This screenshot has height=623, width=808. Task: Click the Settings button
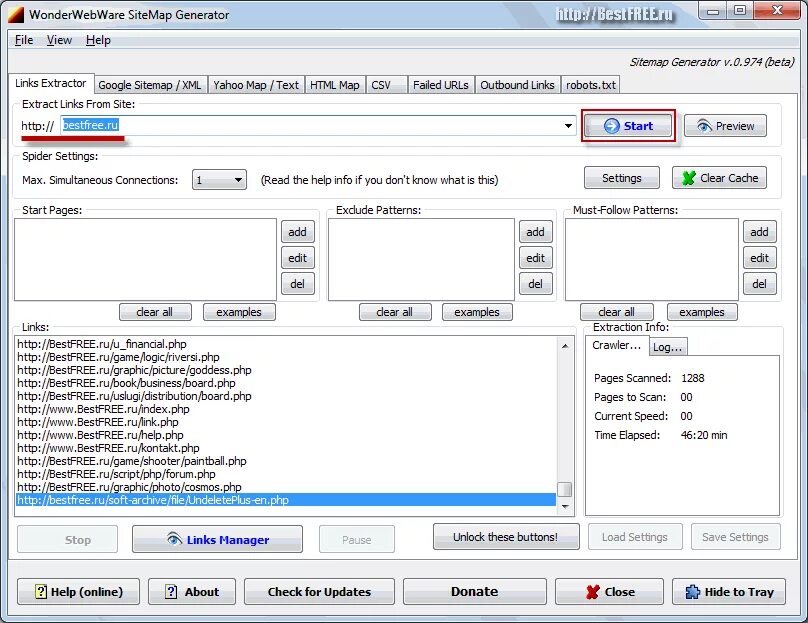[x=622, y=178]
